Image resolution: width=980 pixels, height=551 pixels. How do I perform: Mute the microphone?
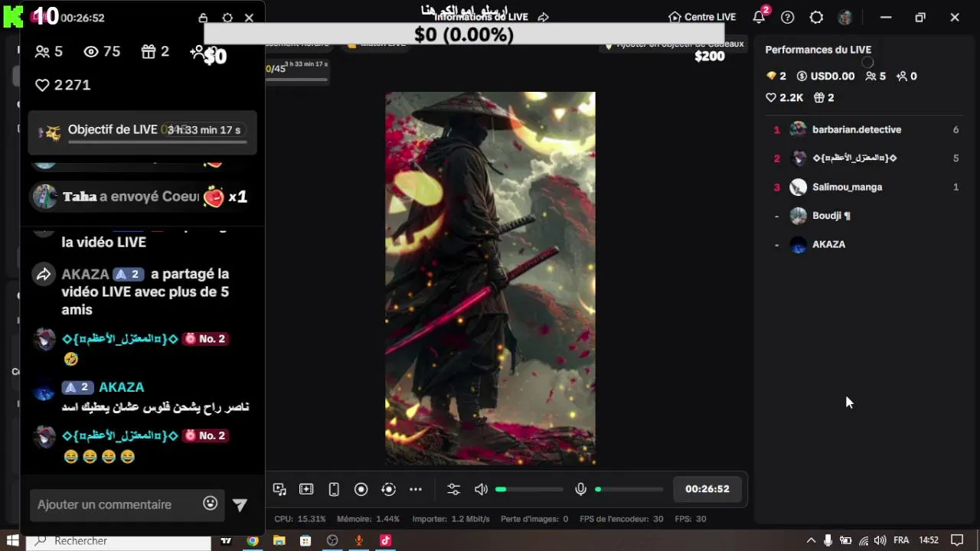click(580, 489)
